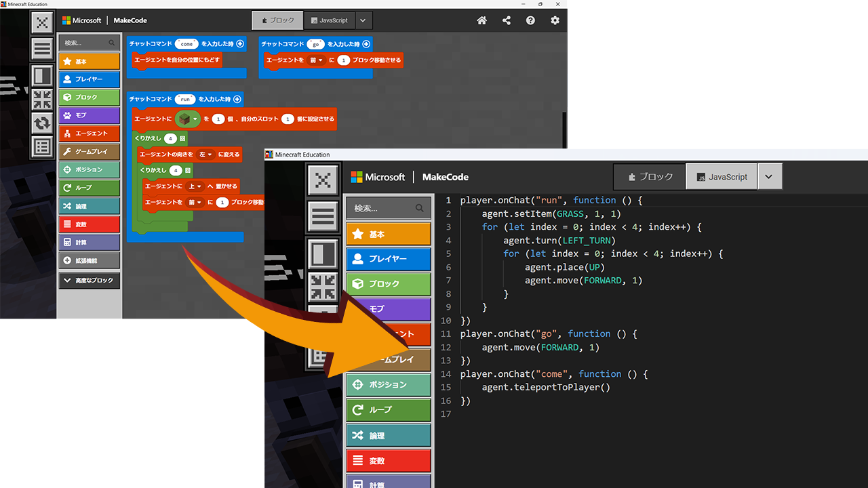The image size is (868, 488).
Task: Switch to ブロック tab in JavaScript window
Action: (x=650, y=177)
